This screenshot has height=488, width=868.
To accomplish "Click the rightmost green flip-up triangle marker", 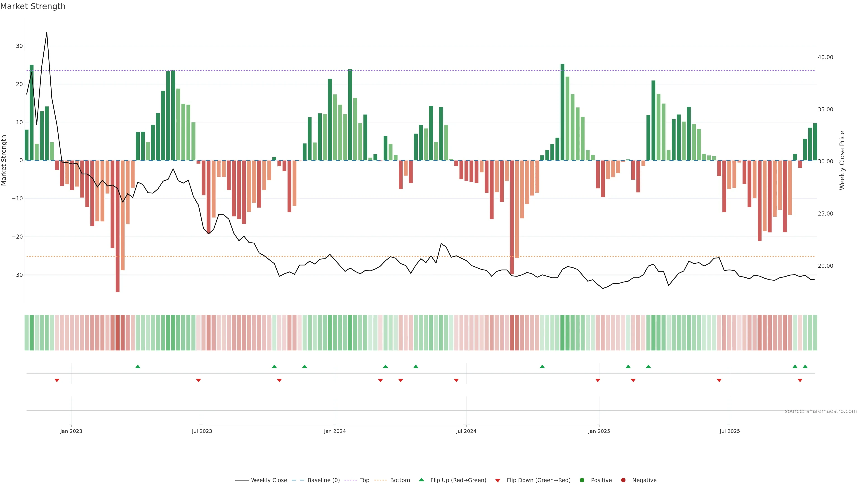I will (805, 366).
